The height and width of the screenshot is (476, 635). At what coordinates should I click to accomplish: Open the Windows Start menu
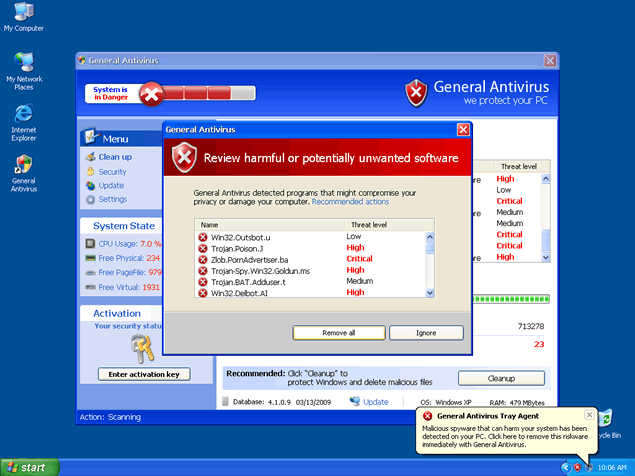click(28, 467)
